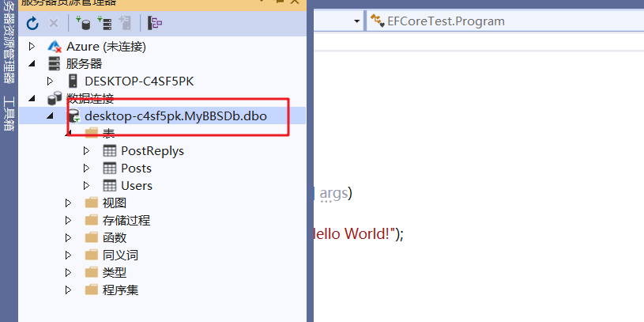Select the Azure (未连接) label
644x322 pixels.
click(106, 47)
